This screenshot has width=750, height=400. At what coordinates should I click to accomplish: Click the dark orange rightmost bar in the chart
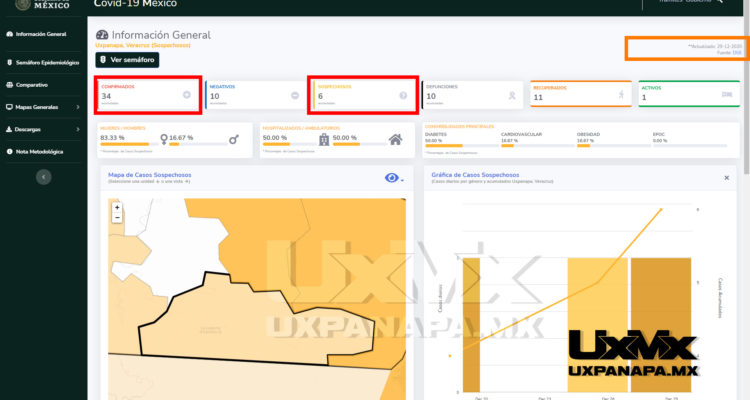pos(661,325)
